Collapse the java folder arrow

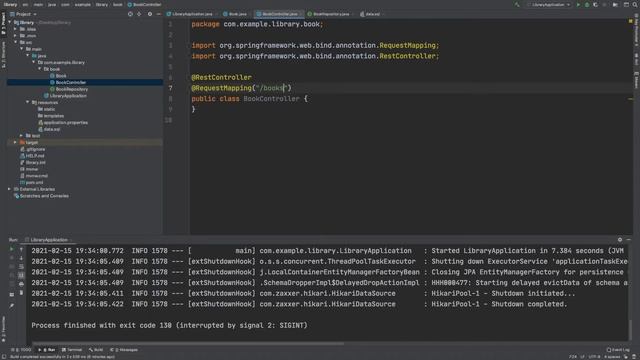click(x=28, y=56)
